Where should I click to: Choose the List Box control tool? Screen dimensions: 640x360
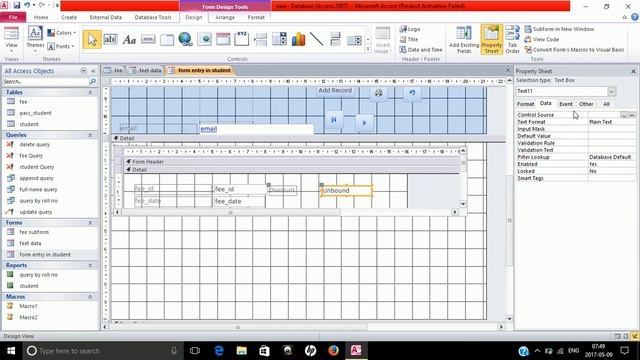(354, 40)
